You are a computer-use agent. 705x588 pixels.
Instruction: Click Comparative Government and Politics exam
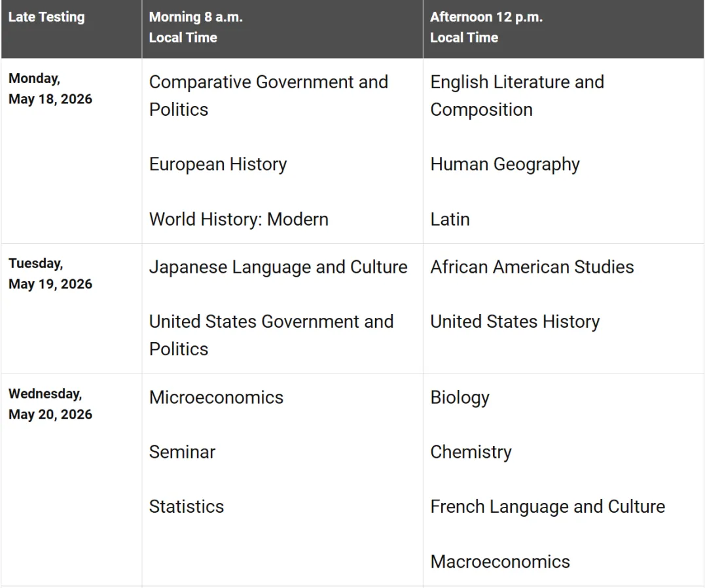pyautogui.click(x=268, y=95)
